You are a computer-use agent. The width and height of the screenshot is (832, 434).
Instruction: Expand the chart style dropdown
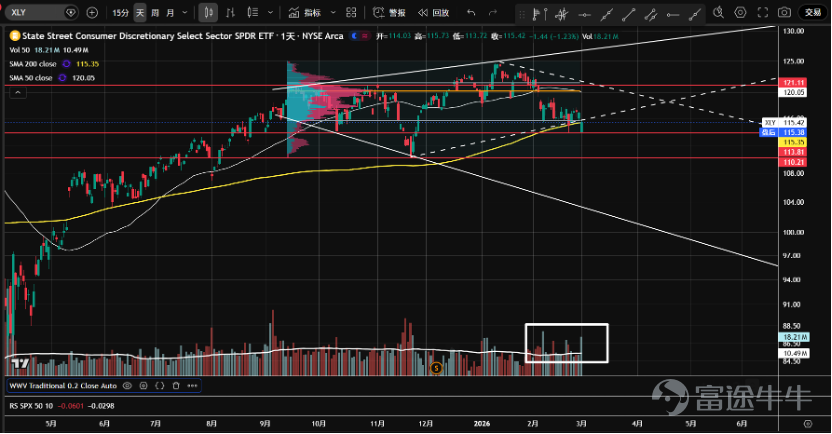[271, 12]
